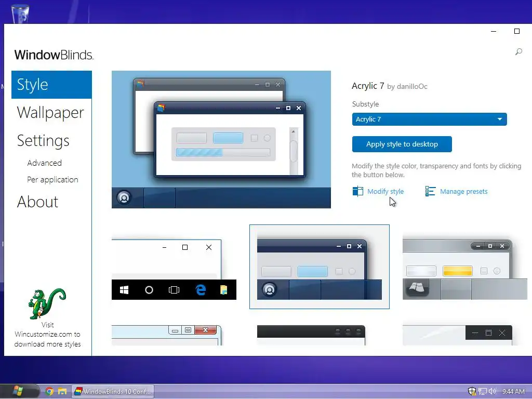Click the Modify style icon

(x=357, y=191)
